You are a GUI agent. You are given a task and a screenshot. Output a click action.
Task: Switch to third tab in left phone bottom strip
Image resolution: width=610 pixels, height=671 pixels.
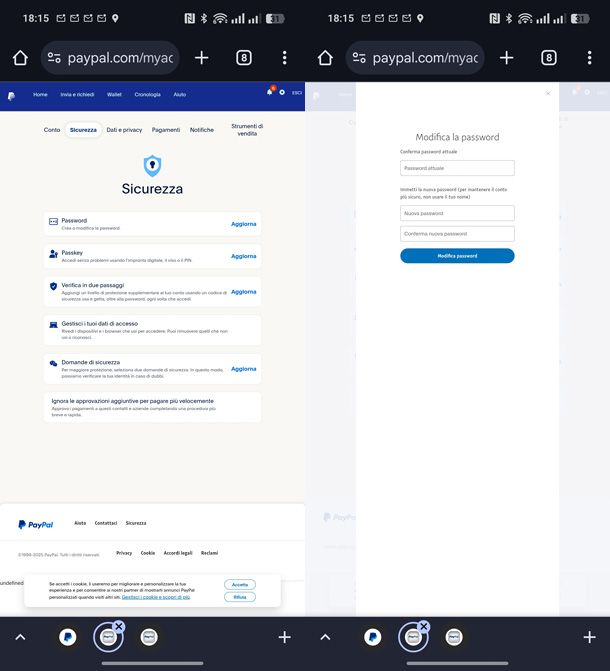click(149, 637)
